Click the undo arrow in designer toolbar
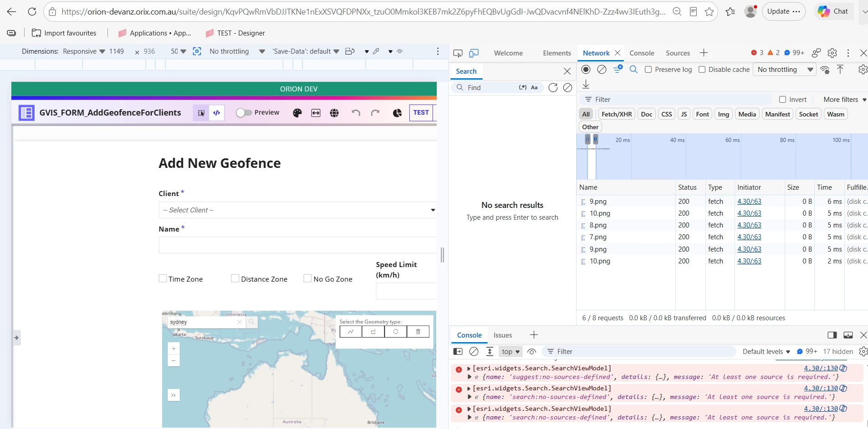 pyautogui.click(x=356, y=113)
